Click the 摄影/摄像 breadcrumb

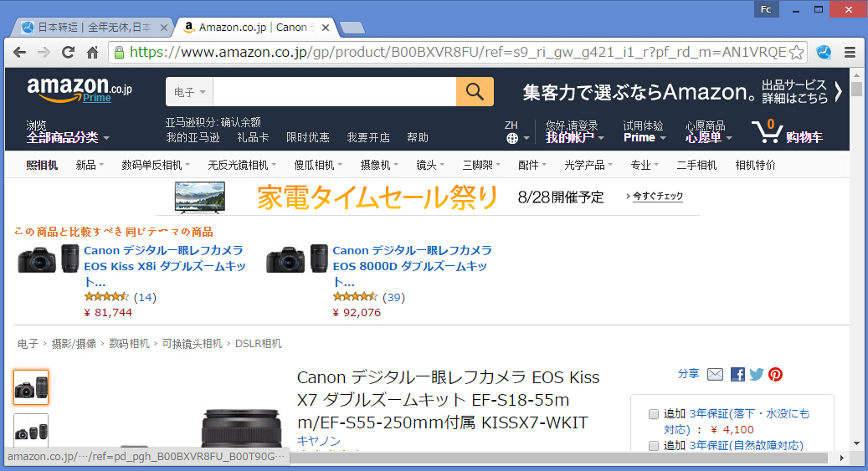(x=74, y=344)
